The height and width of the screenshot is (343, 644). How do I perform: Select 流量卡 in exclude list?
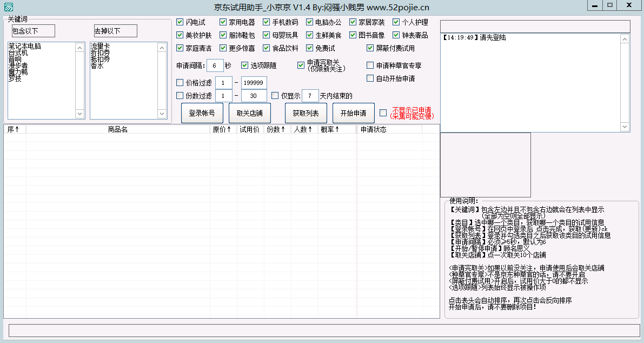pyautogui.click(x=100, y=46)
